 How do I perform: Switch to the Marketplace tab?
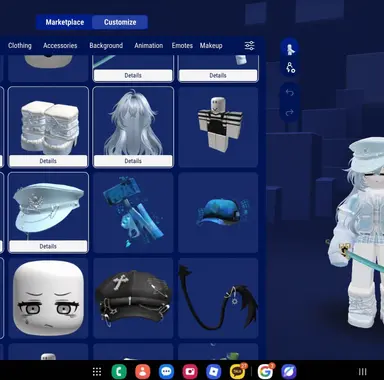[65, 22]
